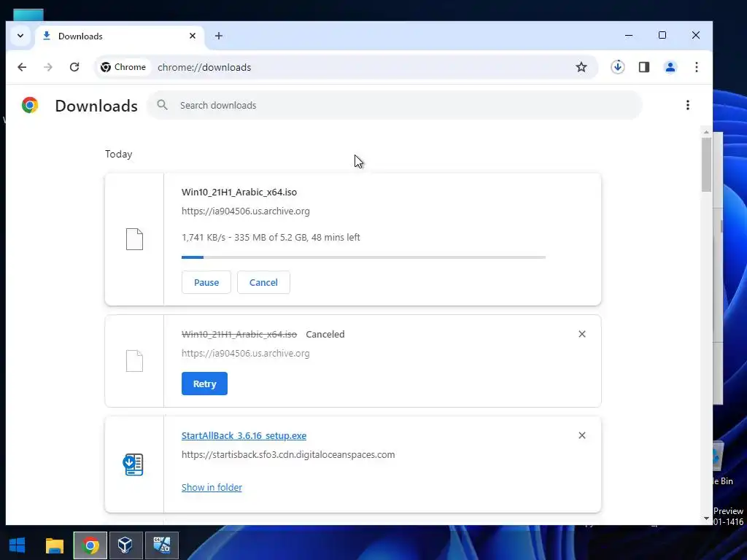This screenshot has height=560, width=747.
Task: Click the Downloads page heading
Action: [x=96, y=106]
